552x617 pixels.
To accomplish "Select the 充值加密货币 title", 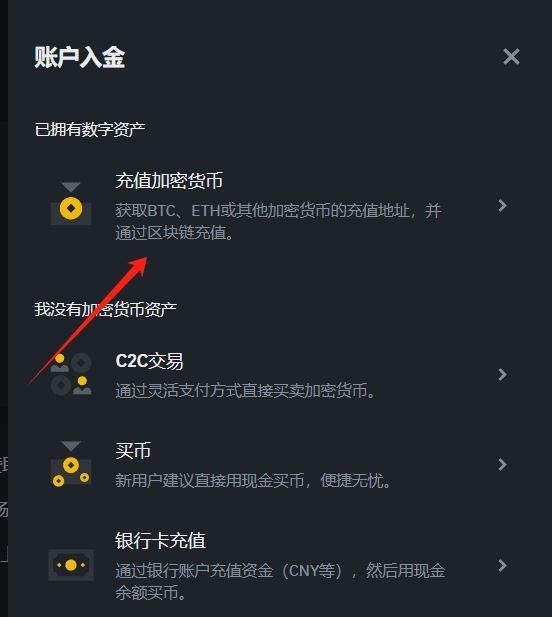I will (x=169, y=181).
